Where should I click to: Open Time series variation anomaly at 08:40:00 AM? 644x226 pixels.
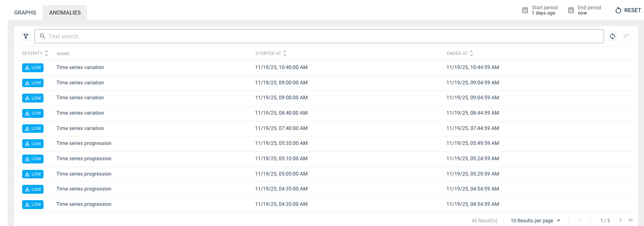point(80,113)
